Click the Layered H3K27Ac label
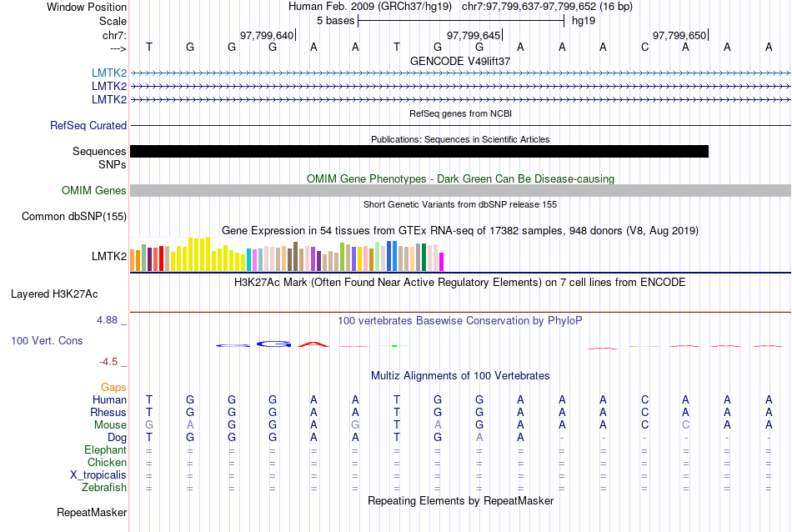 54,294
